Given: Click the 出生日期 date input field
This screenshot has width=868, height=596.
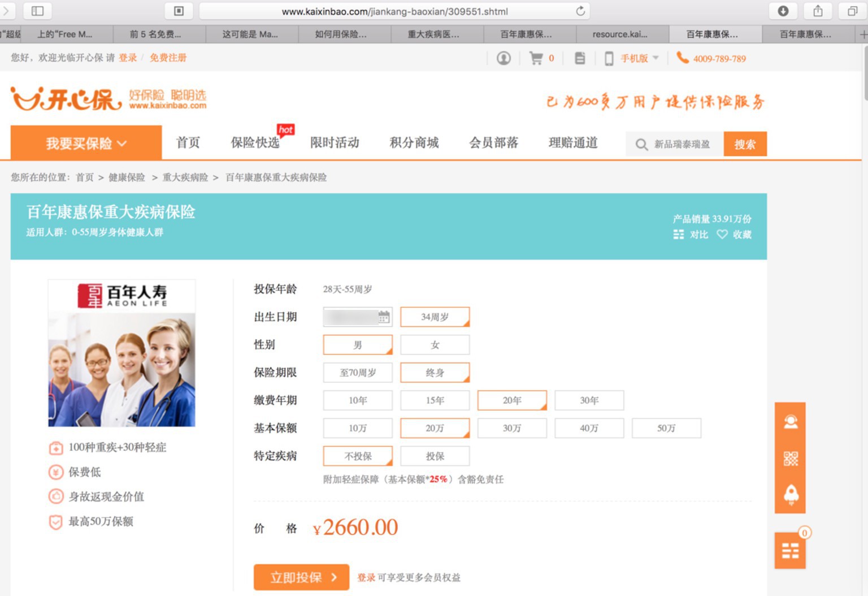Looking at the screenshot, I should click(x=358, y=317).
